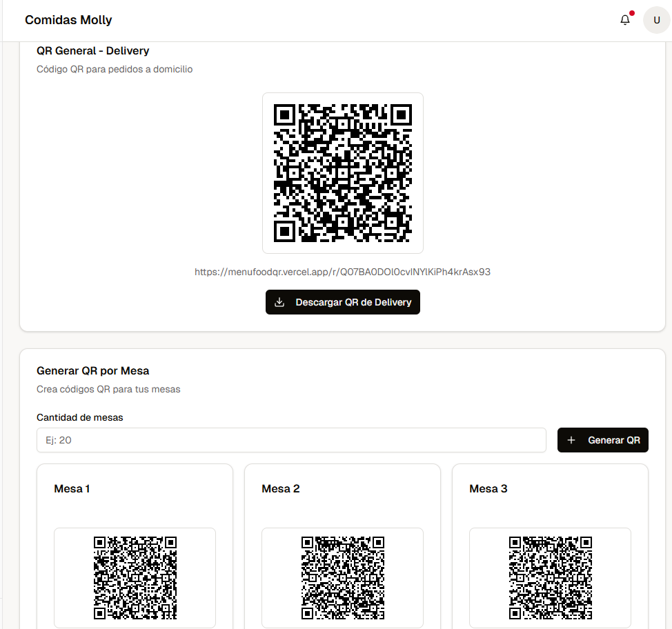Click the menufoodqr.vercel.app delivery URL text
Image resolution: width=672 pixels, height=629 pixels.
point(342,272)
